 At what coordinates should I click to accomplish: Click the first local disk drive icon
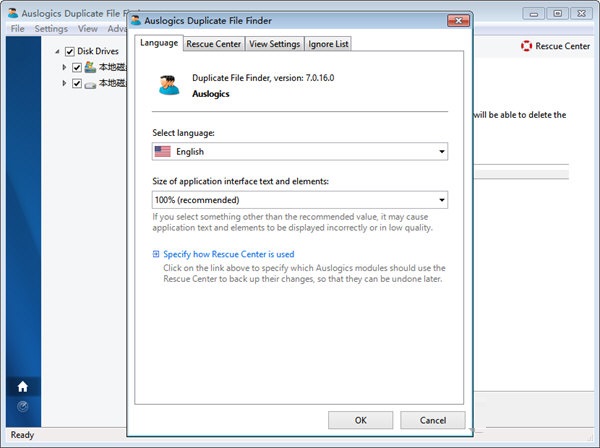90,67
